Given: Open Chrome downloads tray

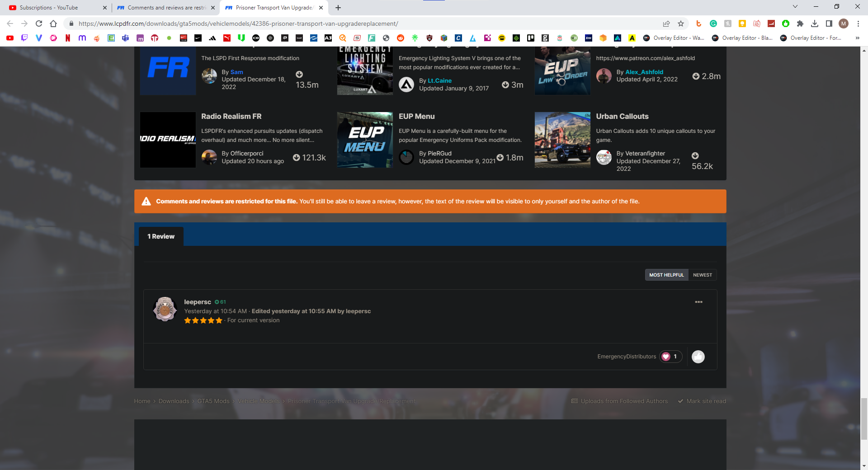Looking at the screenshot, I should tap(815, 23).
